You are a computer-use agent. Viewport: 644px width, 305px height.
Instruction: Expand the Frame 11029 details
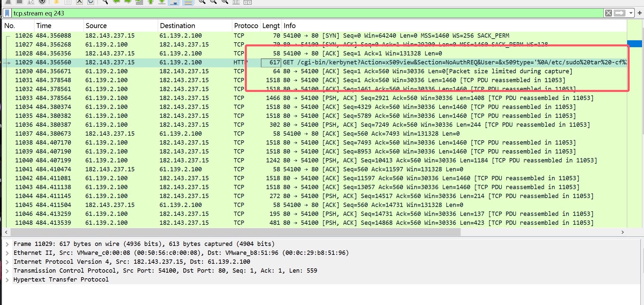(7, 244)
